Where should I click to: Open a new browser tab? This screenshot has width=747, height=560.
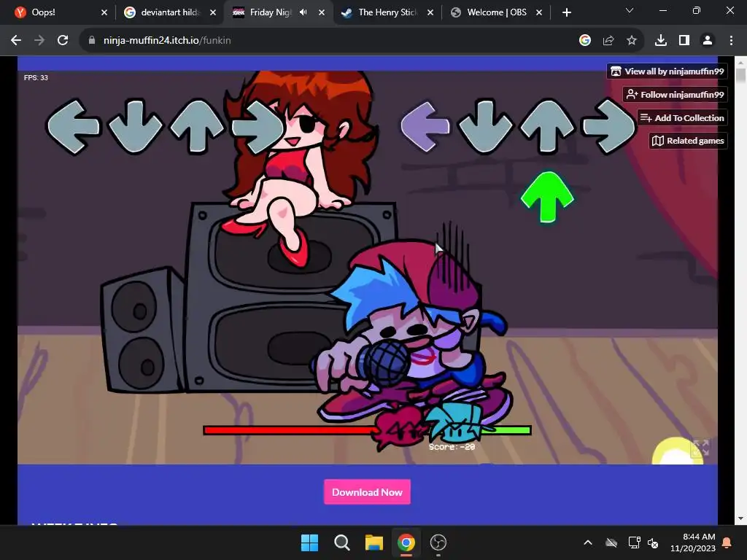tap(566, 12)
